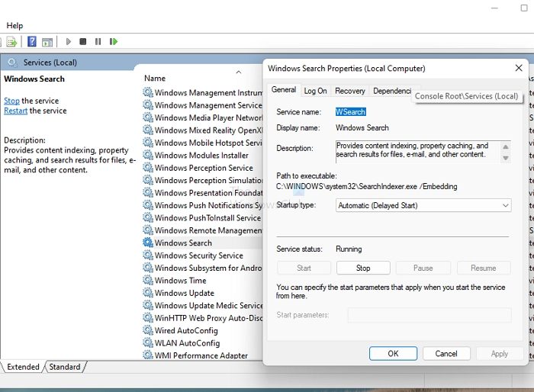Click the Cancel button
Image resolution: width=534 pixels, height=392 pixels.
coord(446,354)
